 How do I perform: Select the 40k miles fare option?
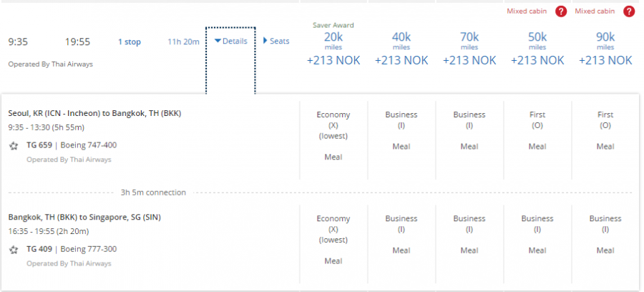coord(401,47)
